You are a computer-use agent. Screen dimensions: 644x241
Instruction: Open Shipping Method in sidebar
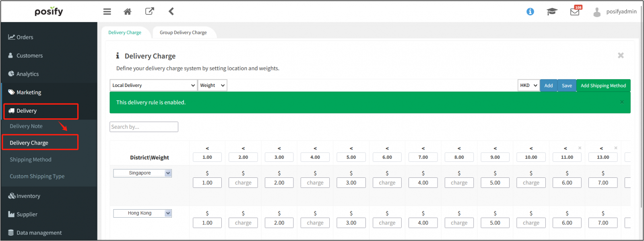coord(31,160)
